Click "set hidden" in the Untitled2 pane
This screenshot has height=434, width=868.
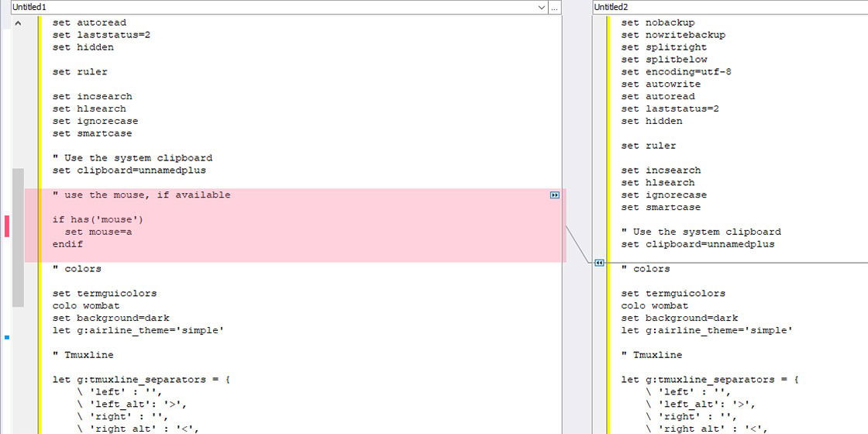coord(652,121)
